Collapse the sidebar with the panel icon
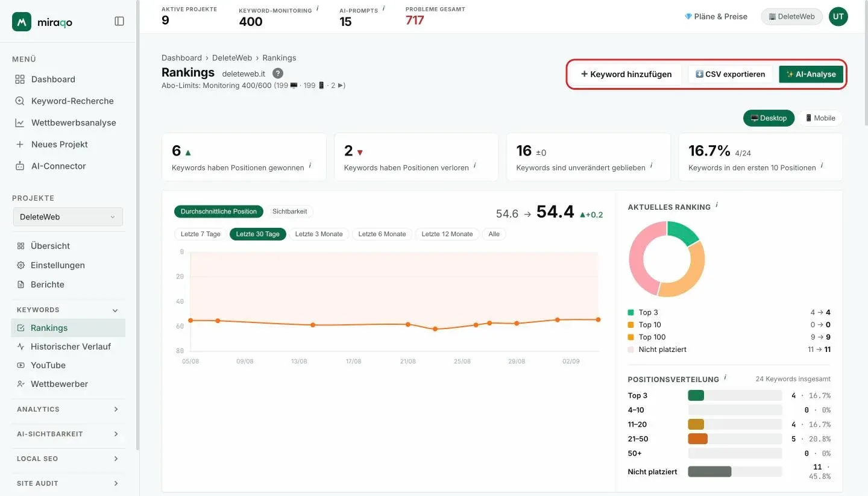Viewport: 868px width, 496px height. pyautogui.click(x=119, y=21)
